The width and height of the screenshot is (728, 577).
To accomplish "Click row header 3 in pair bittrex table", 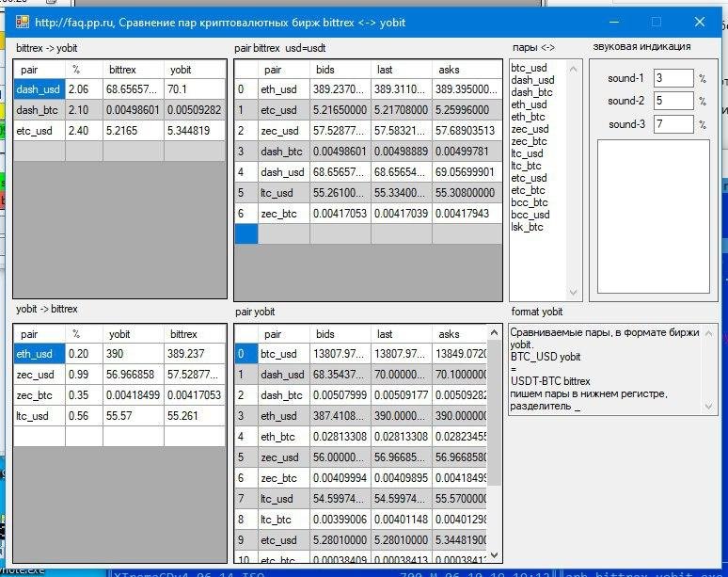I will coord(246,152).
